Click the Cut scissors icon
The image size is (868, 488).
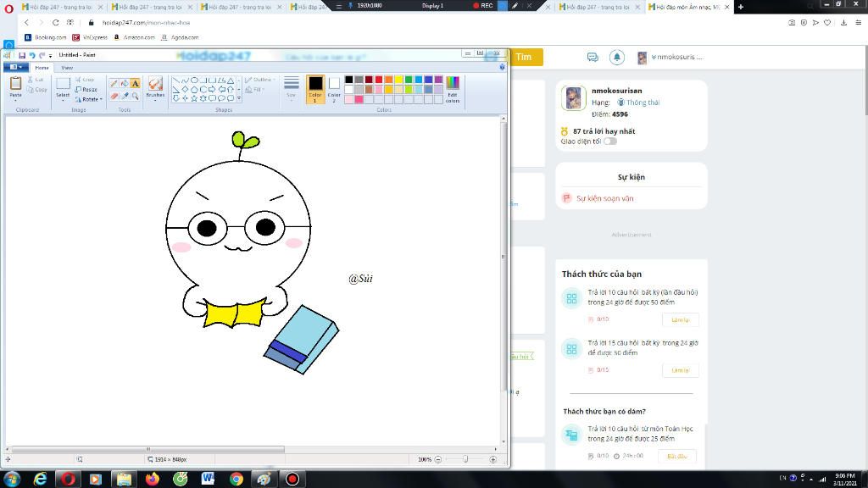point(31,80)
